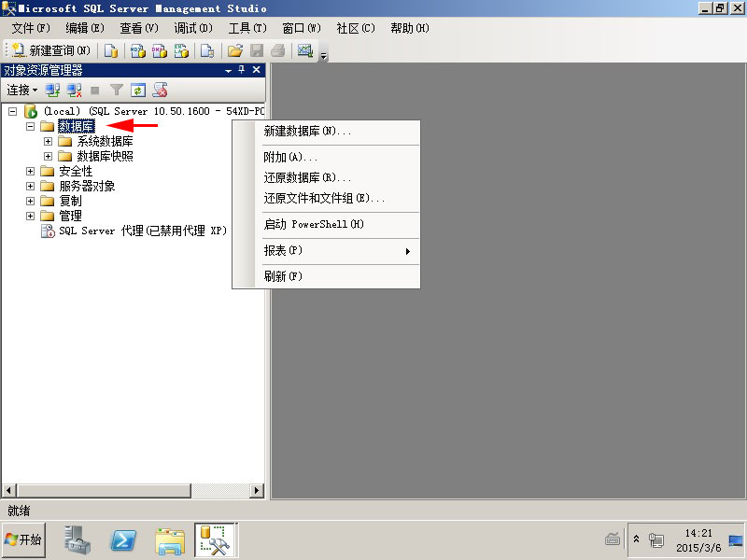This screenshot has height=560, width=747.
Task: Click the Disconnect server icon
Action: pyautogui.click(x=74, y=91)
